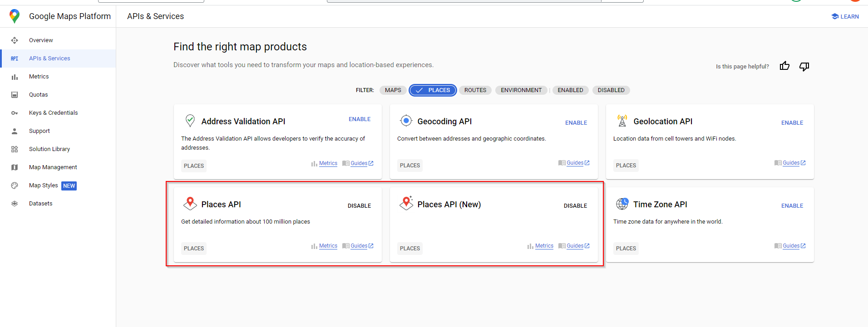868x327 pixels.
Task: Toggle the ROUTES filter chip
Action: click(475, 90)
